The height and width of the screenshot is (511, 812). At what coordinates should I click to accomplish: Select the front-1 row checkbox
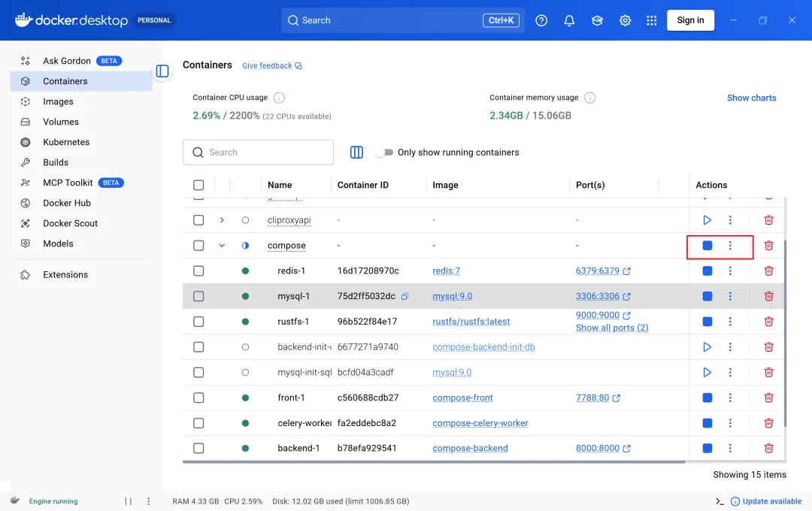tap(198, 398)
